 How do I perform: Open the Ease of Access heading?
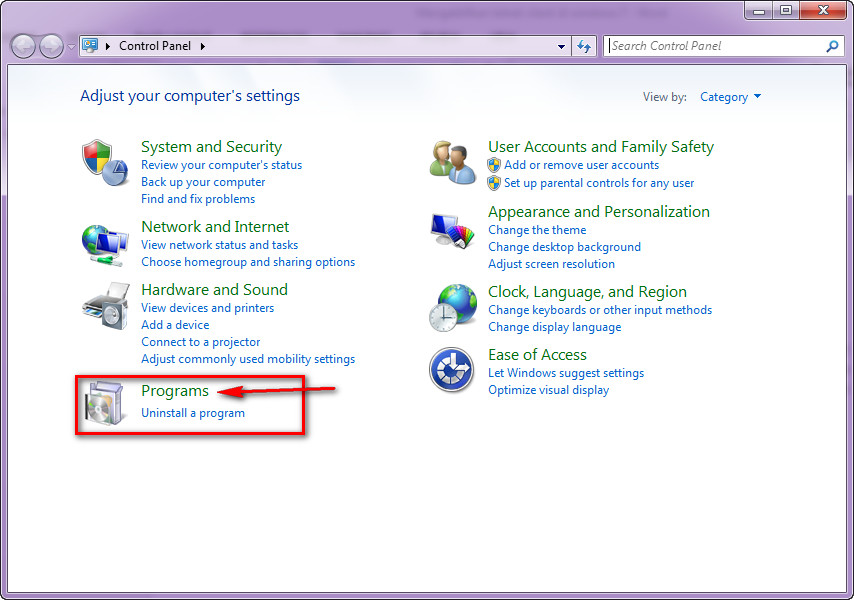click(x=537, y=355)
